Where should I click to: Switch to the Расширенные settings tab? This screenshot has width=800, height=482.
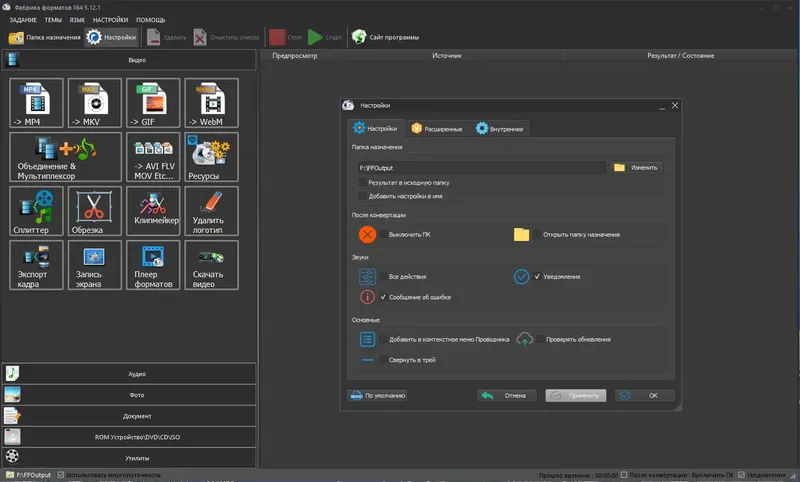coord(437,129)
